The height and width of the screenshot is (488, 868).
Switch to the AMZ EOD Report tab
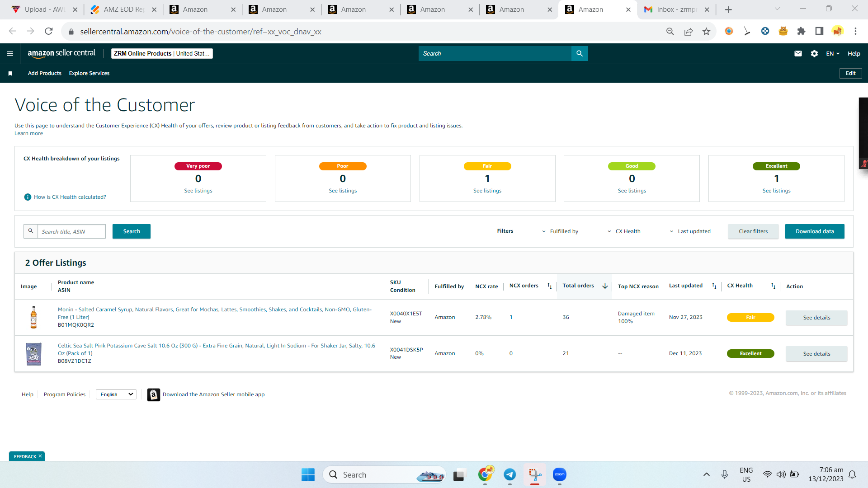(x=124, y=9)
